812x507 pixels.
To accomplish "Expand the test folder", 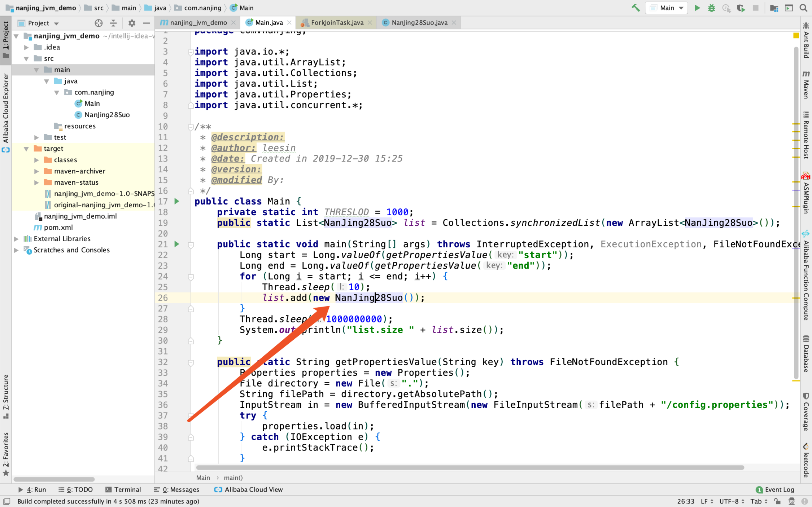I will point(36,137).
